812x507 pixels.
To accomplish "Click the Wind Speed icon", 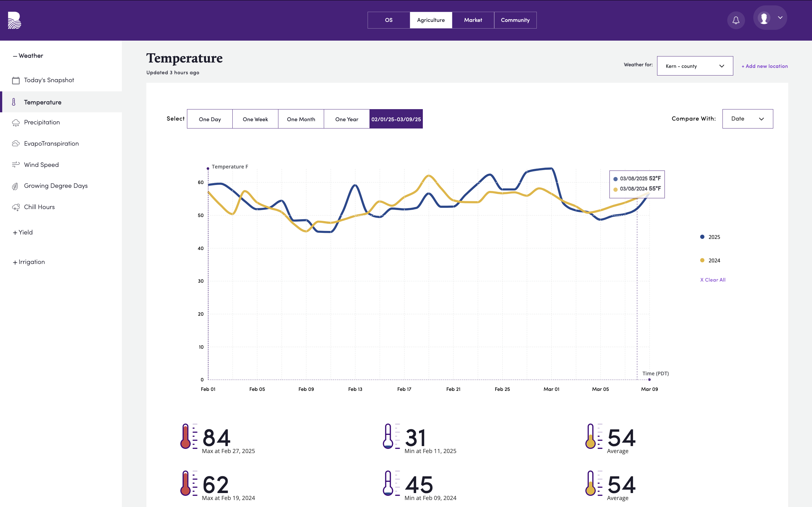I will pos(16,165).
